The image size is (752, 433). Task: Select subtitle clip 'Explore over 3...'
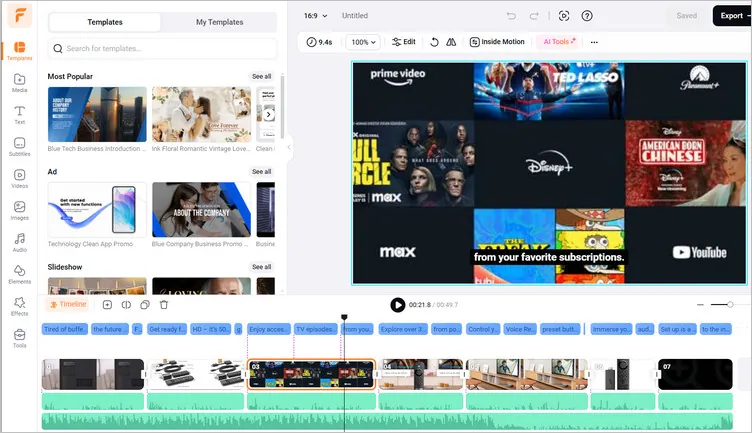(403, 329)
